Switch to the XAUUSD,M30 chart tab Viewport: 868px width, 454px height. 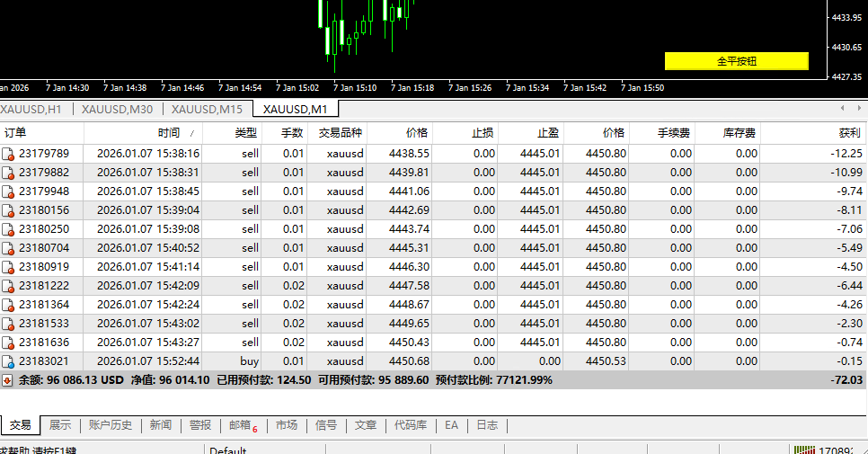[118, 109]
